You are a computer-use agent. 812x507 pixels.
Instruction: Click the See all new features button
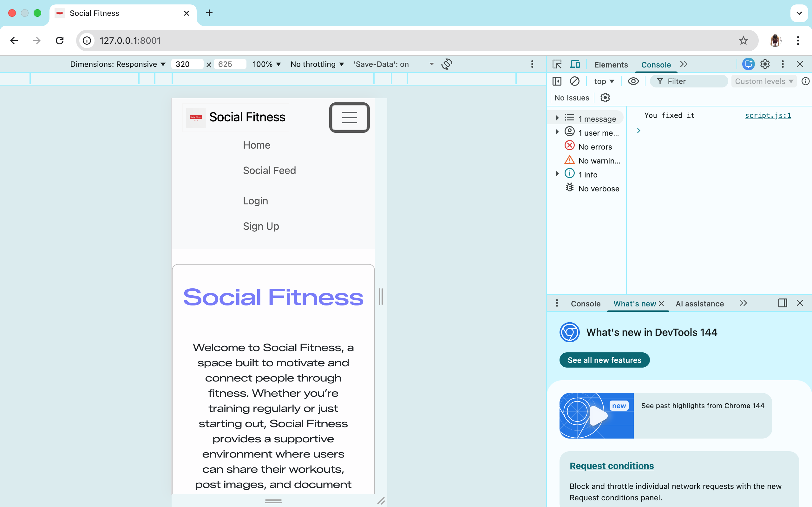click(604, 360)
